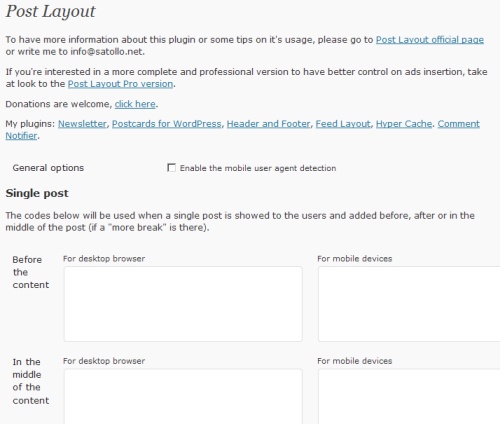Image resolution: width=500 pixels, height=424 pixels.
Task: Focus the 'Before the content' desktop browser textarea
Action: [183, 304]
